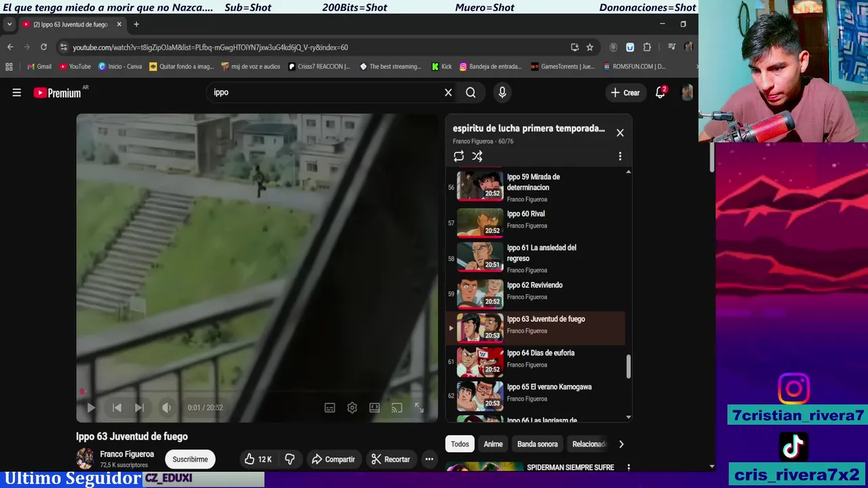
Task: Enter fullscreen on the video player
Action: (419, 407)
